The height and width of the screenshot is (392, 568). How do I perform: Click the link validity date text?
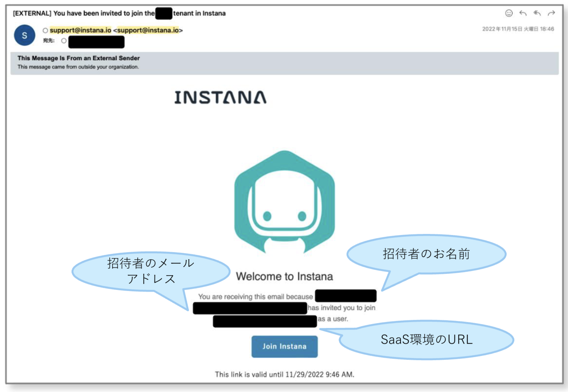point(284,374)
